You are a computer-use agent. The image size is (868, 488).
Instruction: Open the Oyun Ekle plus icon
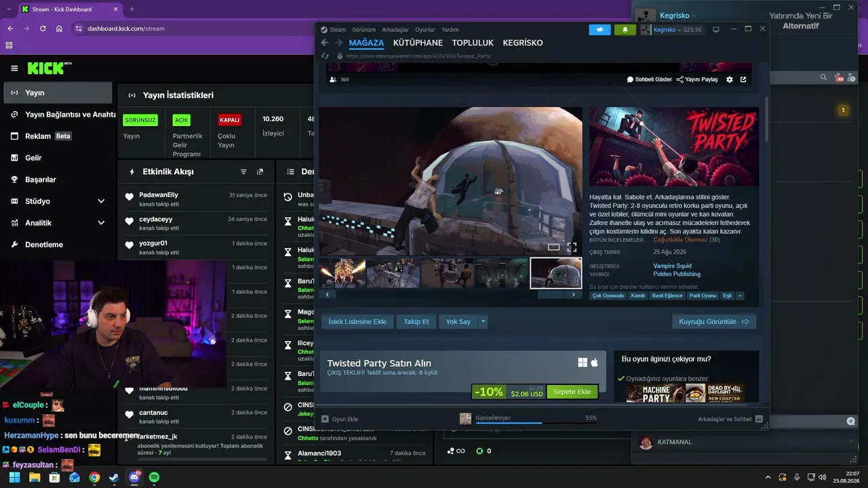tap(325, 419)
